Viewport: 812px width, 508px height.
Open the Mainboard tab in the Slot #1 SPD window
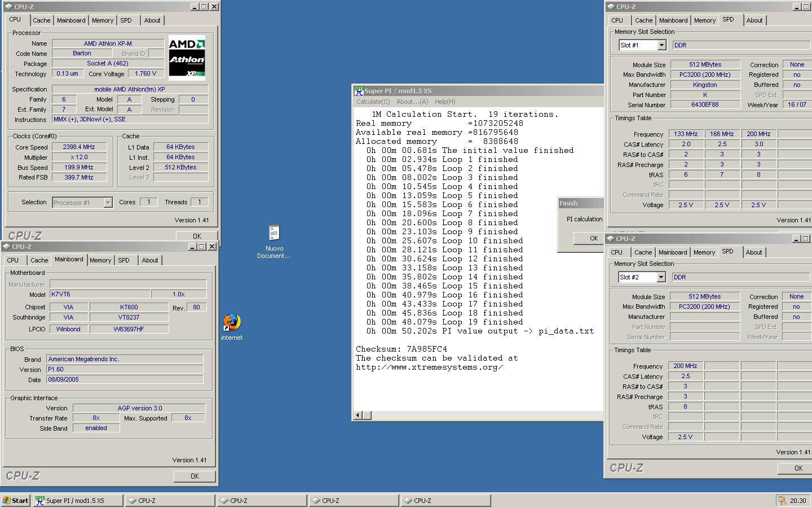673,20
